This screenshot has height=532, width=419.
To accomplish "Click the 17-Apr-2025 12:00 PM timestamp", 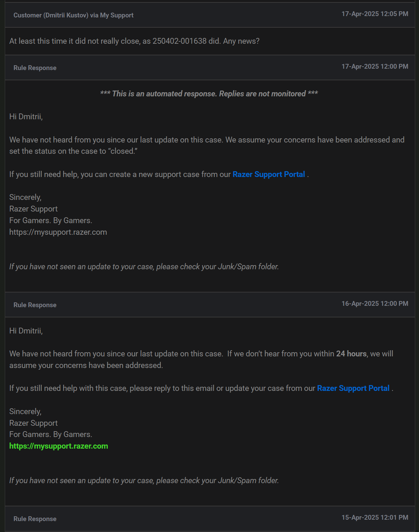I will point(375,66).
